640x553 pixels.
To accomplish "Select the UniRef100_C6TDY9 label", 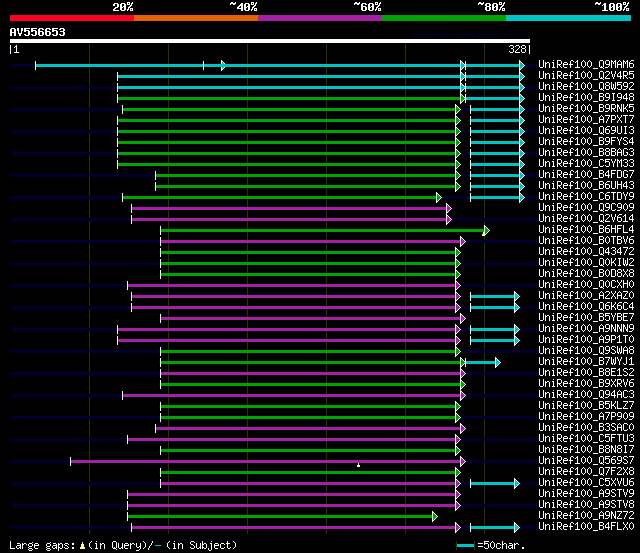I will coord(586,196).
